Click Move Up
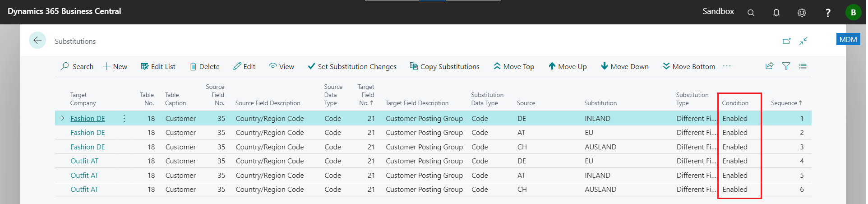The image size is (868, 204). click(568, 66)
